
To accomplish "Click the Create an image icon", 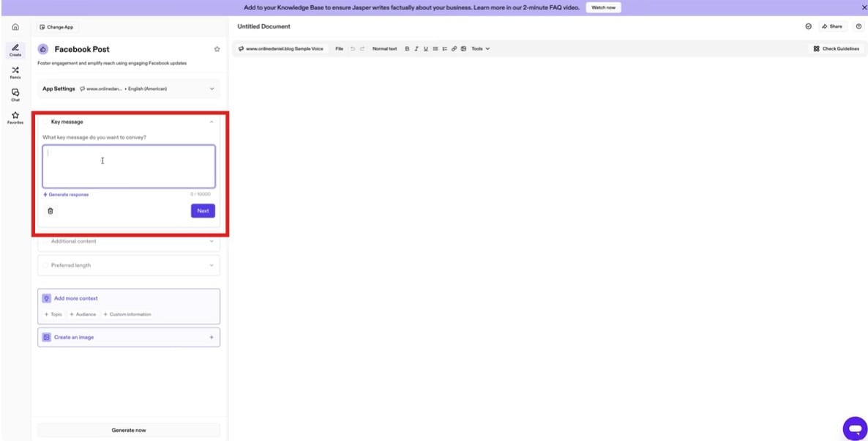I will coord(47,337).
